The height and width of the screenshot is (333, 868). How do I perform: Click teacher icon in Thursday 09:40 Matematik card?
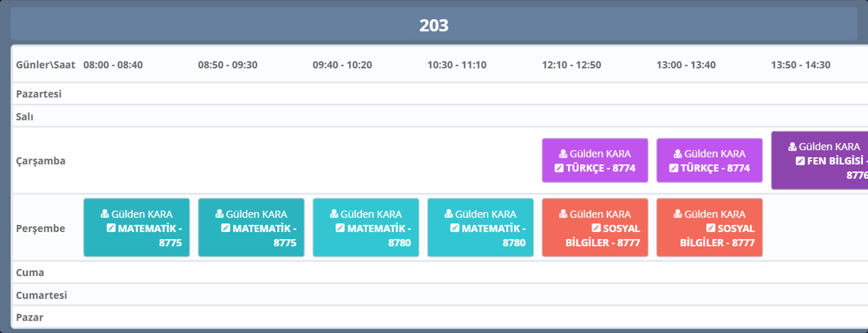tap(334, 214)
